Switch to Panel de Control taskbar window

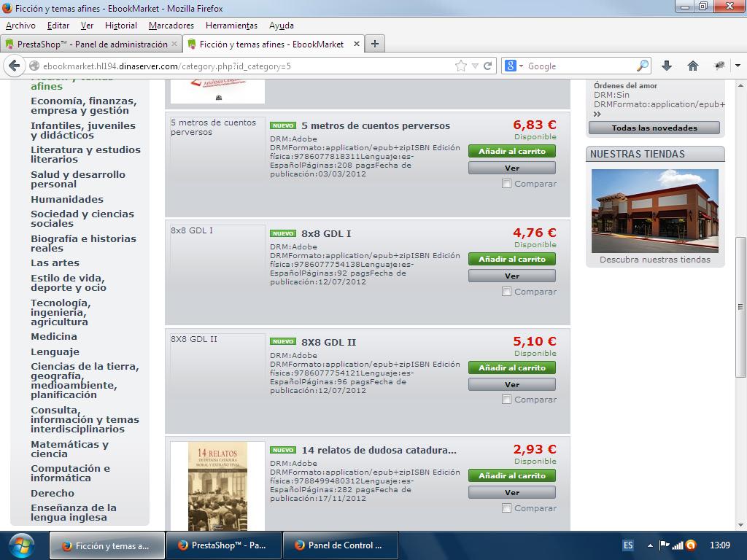[x=340, y=545]
